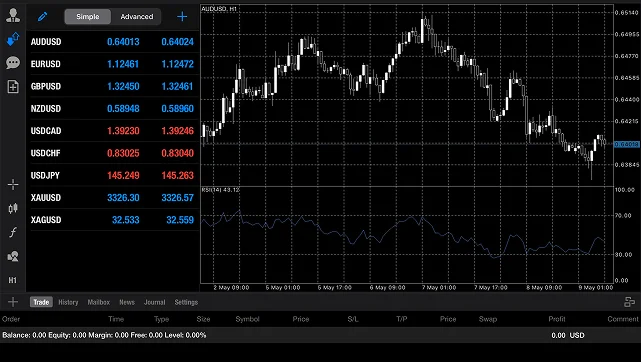Click the Size column header
The image size is (641, 362).
point(203,319)
